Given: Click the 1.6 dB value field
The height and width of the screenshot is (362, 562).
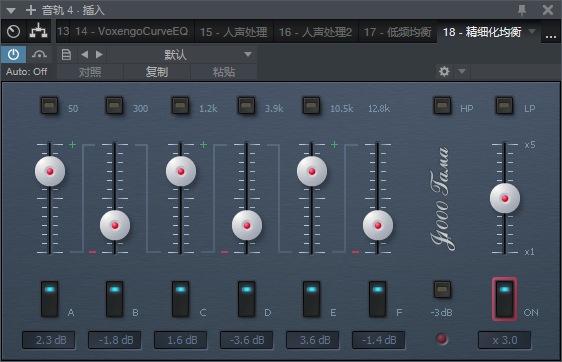Looking at the screenshot, I should (181, 340).
